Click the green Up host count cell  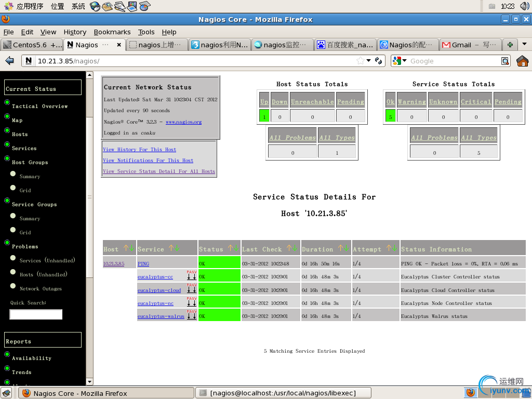(264, 115)
